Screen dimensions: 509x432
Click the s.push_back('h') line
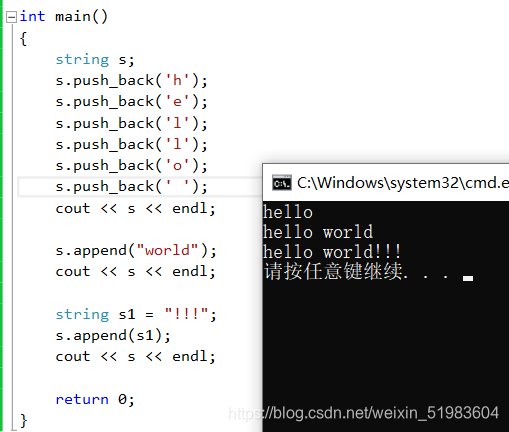132,81
